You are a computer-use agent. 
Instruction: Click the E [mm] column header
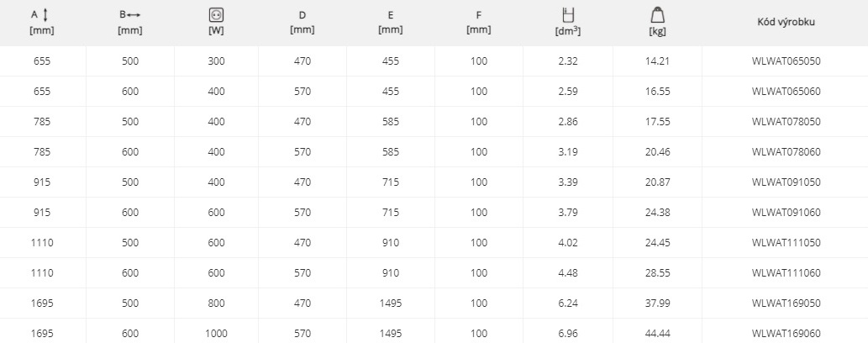coord(390,22)
